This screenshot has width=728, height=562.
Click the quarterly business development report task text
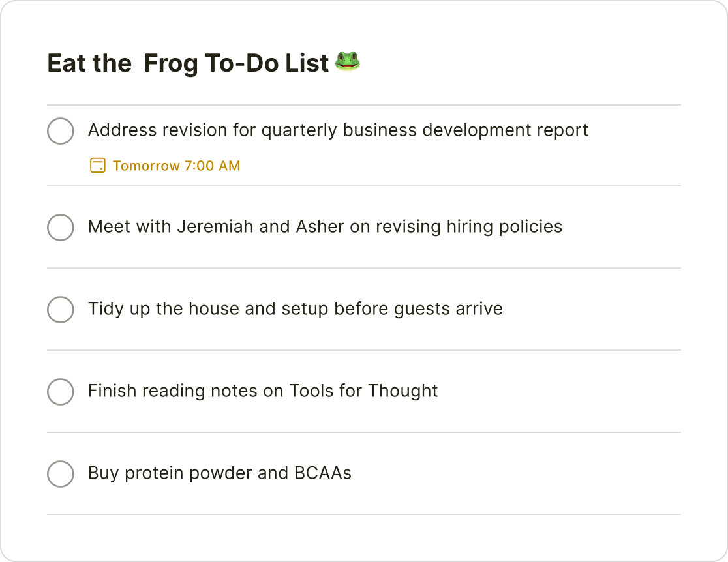tap(338, 130)
